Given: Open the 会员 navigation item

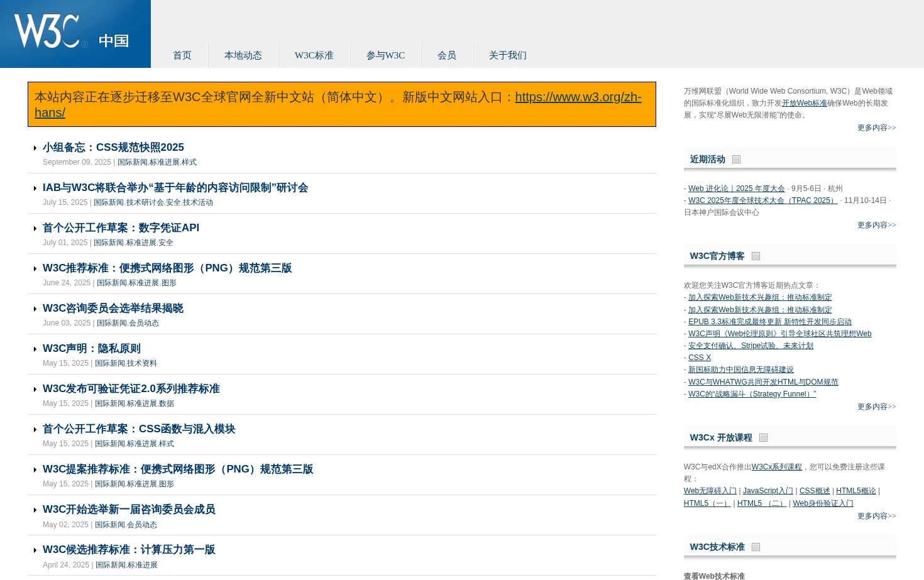Looking at the screenshot, I should (x=447, y=55).
